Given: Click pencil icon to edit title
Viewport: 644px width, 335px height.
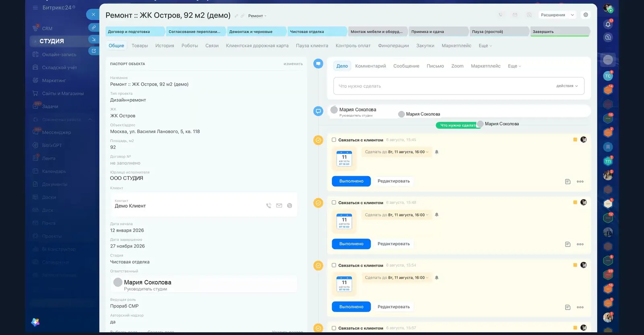Looking at the screenshot, I should [237, 16].
